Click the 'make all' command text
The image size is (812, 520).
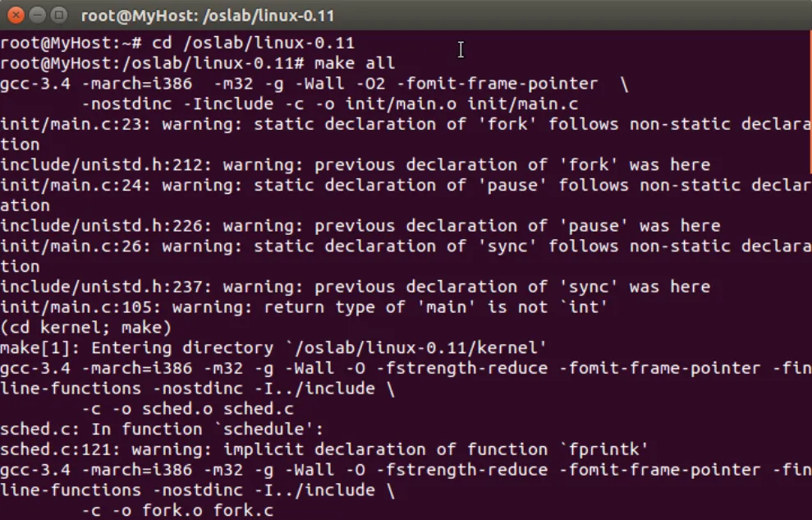[x=355, y=63]
